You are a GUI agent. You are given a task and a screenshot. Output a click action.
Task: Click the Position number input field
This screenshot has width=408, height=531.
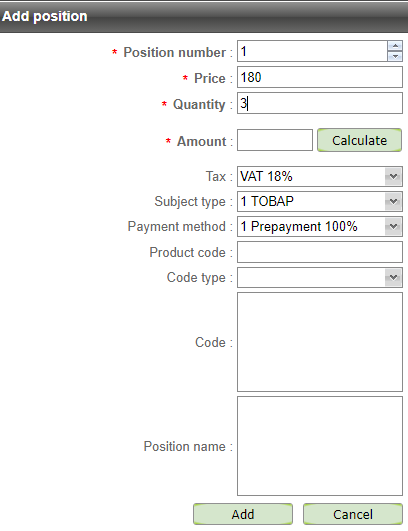[312, 51]
